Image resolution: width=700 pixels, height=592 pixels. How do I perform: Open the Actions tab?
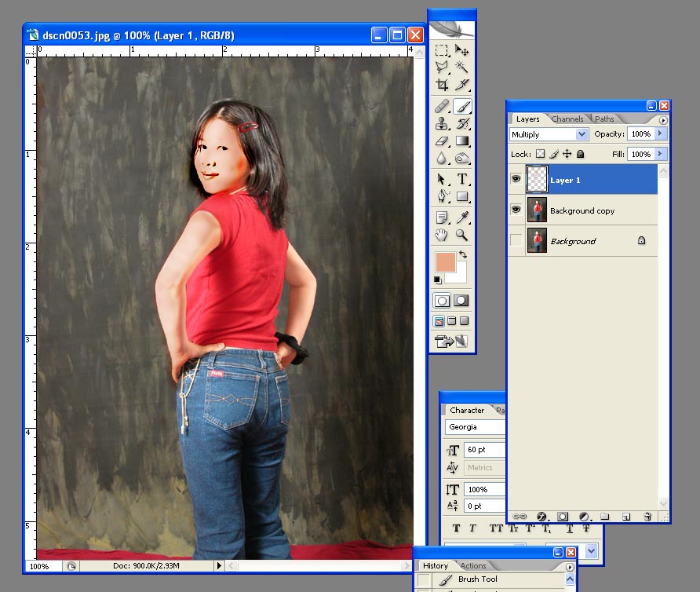[x=473, y=565]
